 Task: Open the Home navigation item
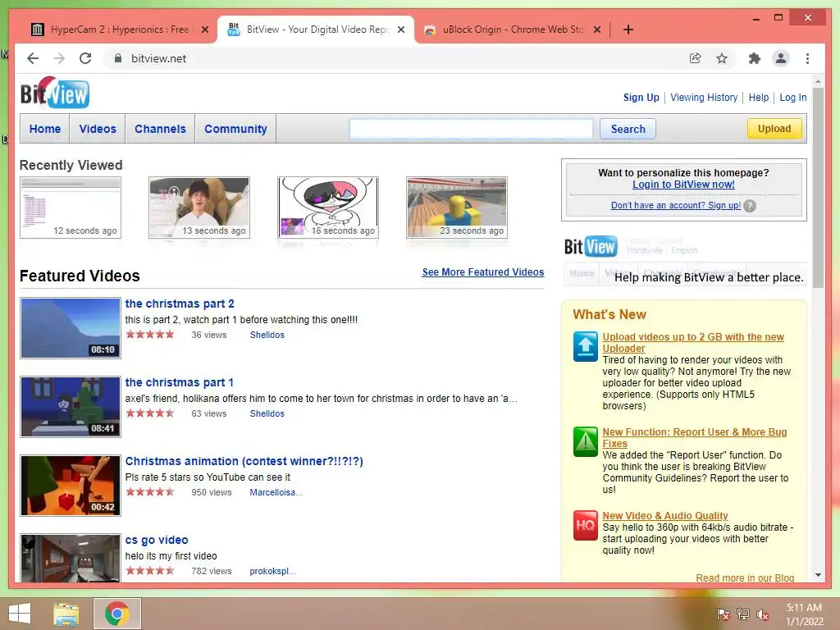[45, 129]
